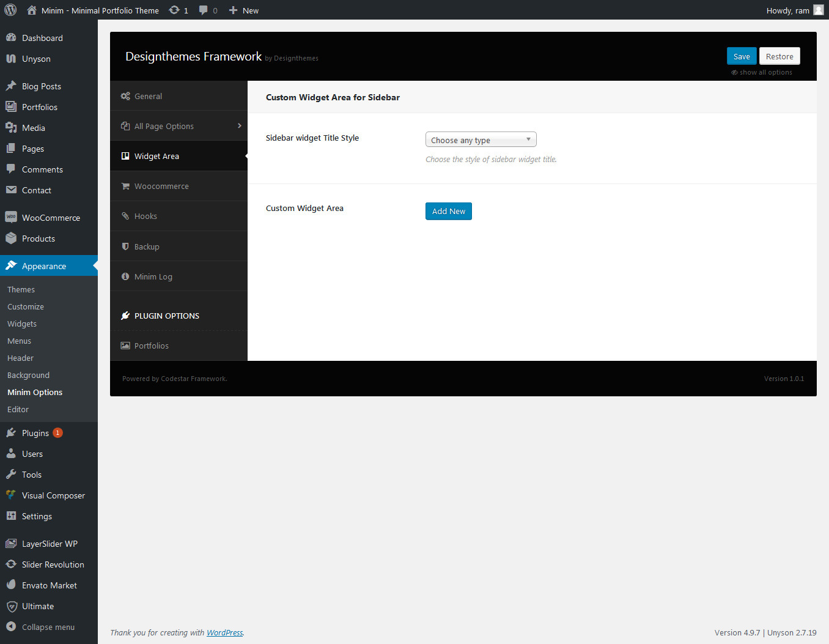Image resolution: width=829 pixels, height=644 pixels.
Task: Open the Hooks tab
Action: [179, 216]
